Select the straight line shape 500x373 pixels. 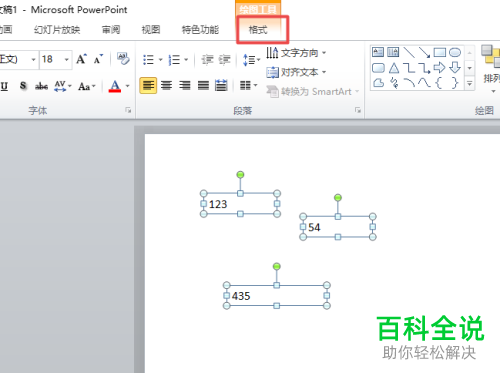pyautogui.click(x=409, y=52)
